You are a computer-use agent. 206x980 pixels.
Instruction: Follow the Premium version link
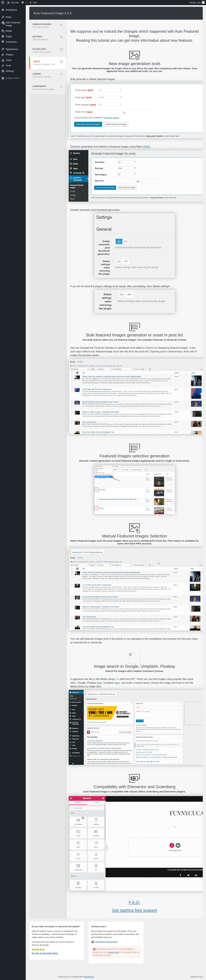click(111, 118)
